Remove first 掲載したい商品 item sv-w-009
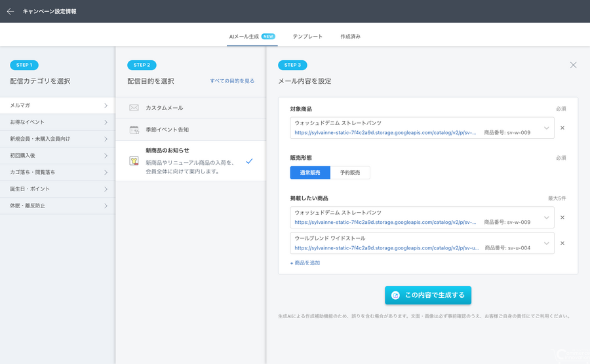590x364 pixels. [562, 217]
